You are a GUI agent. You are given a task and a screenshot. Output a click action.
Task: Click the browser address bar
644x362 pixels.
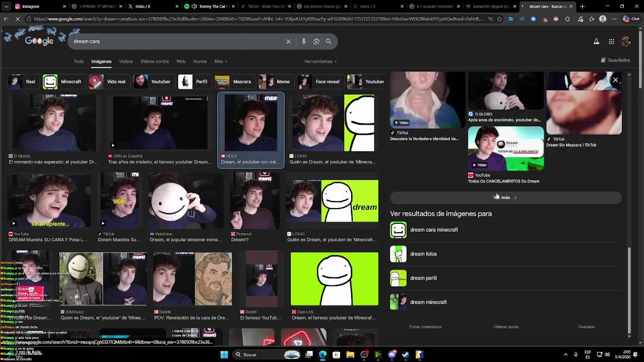coord(257,19)
